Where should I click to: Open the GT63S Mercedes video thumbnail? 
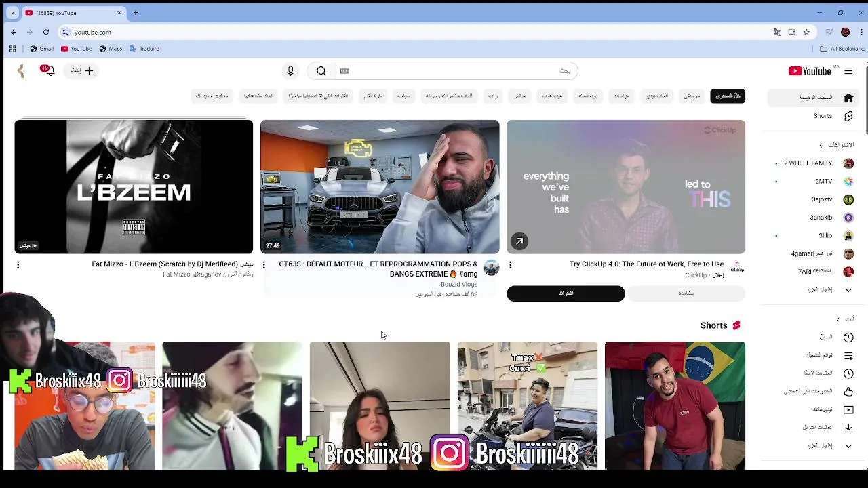380,187
